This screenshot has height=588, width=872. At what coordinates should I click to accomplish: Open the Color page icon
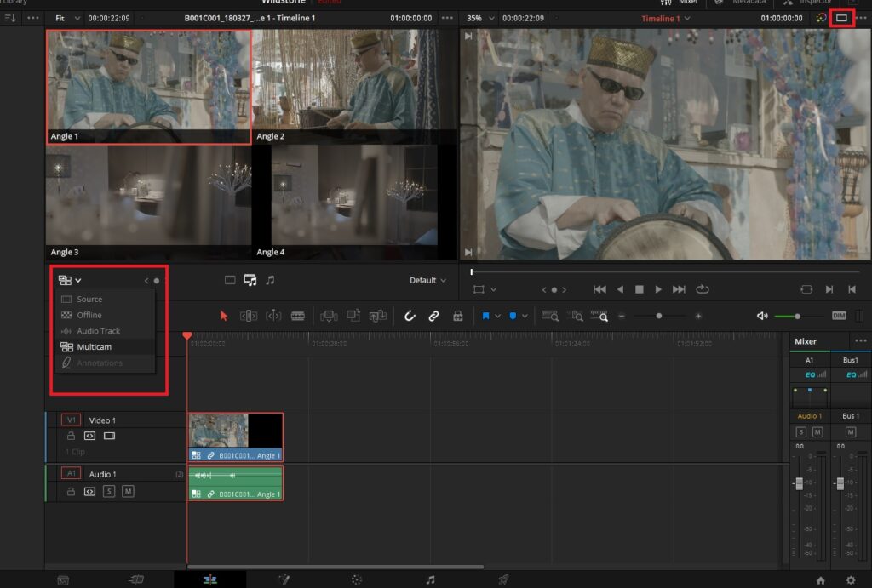tap(357, 579)
